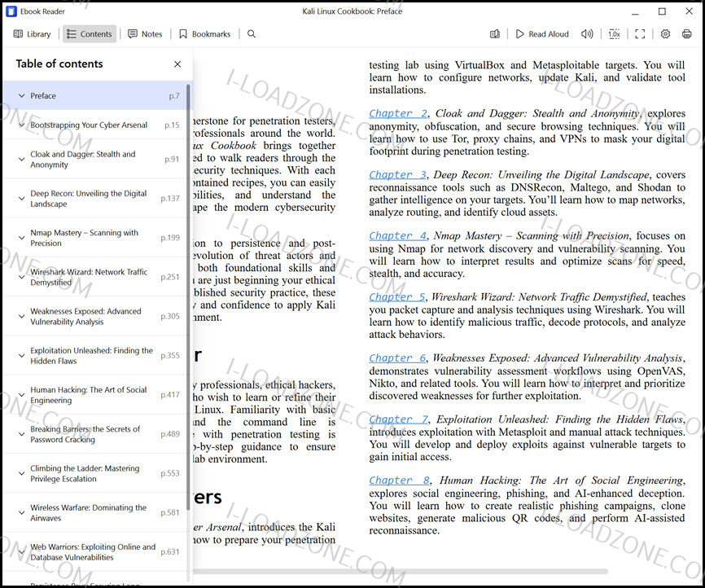This screenshot has width=705, height=588.
Task: Expand the Deep Recon chapter chevron
Action: [21, 199]
